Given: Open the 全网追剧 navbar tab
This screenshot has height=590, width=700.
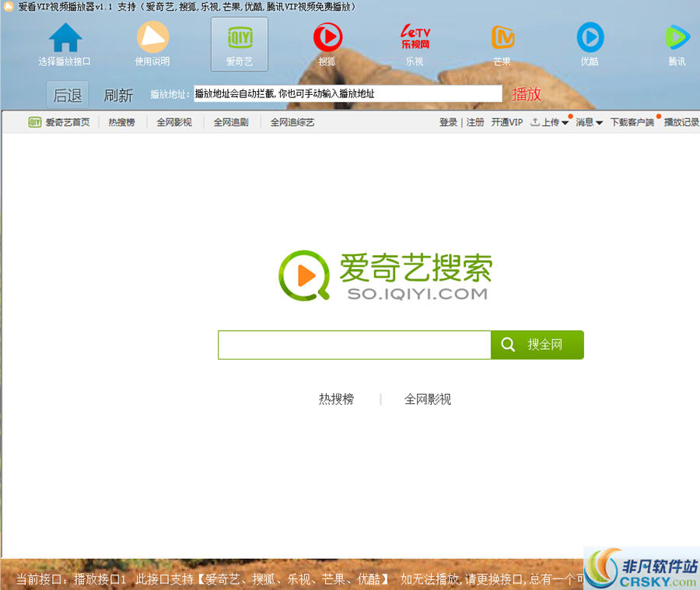Looking at the screenshot, I should pyautogui.click(x=231, y=122).
